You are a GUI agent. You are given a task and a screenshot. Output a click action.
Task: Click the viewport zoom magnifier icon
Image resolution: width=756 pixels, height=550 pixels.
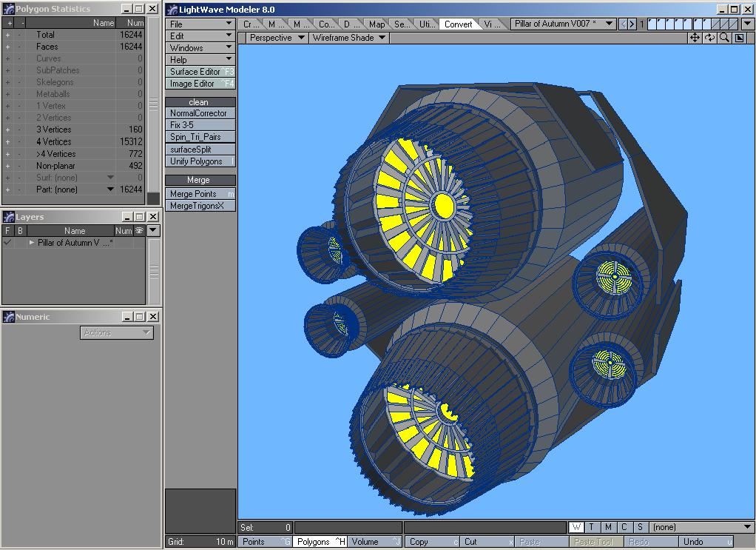(x=724, y=38)
